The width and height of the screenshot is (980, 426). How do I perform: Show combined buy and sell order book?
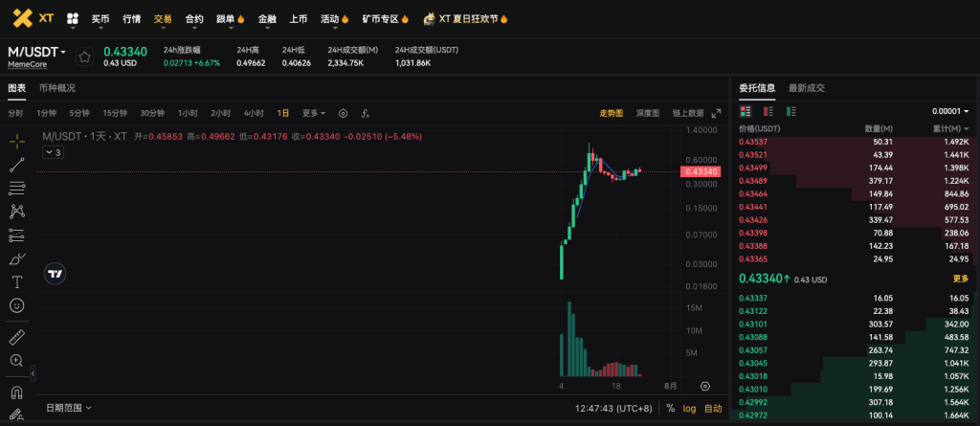pos(745,111)
